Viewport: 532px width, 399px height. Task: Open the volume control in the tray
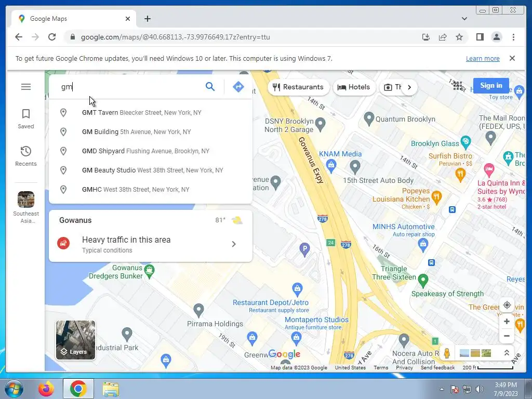click(480, 389)
